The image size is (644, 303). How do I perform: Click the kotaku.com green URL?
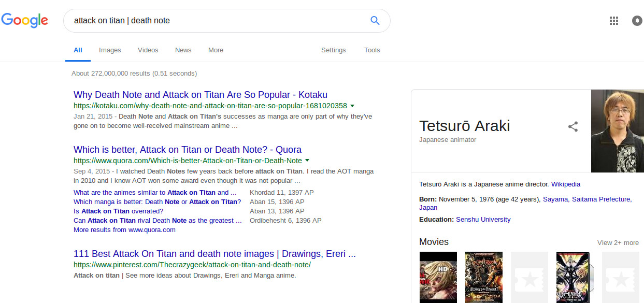[210, 106]
